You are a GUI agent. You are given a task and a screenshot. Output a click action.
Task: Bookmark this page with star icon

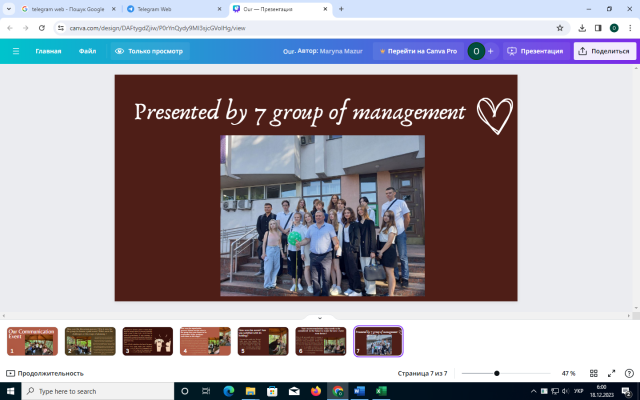[560, 28]
